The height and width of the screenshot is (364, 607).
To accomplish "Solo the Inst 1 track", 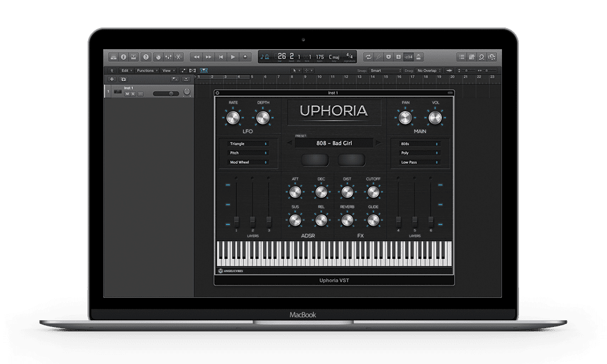I will point(133,94).
